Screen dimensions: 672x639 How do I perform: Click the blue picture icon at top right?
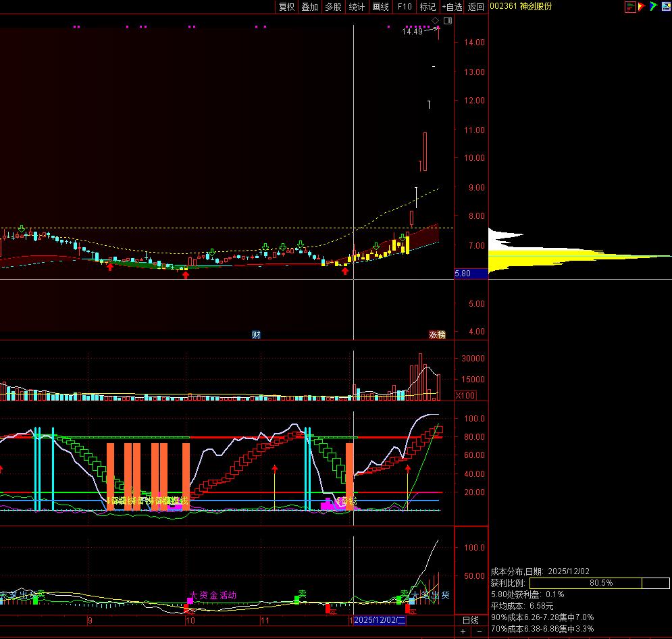[x=665, y=7]
